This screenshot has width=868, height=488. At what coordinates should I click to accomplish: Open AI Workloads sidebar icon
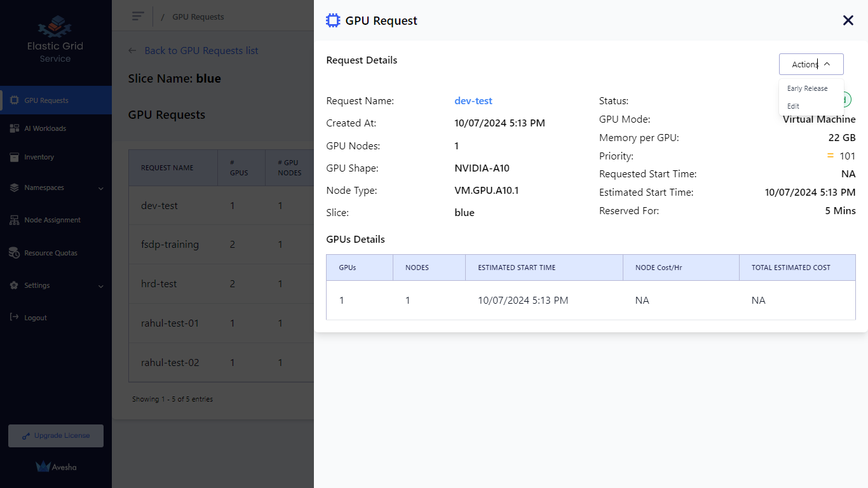14,128
